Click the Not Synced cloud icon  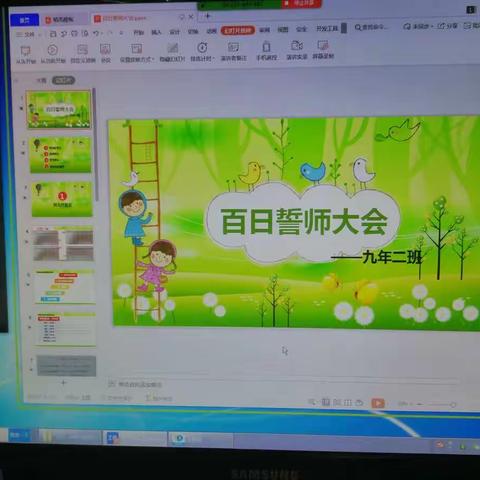click(407, 26)
